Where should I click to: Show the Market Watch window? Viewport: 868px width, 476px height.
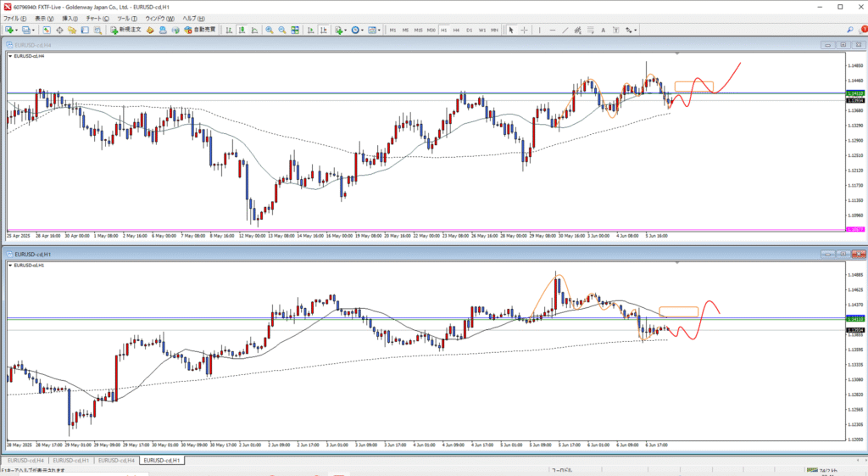click(47, 30)
